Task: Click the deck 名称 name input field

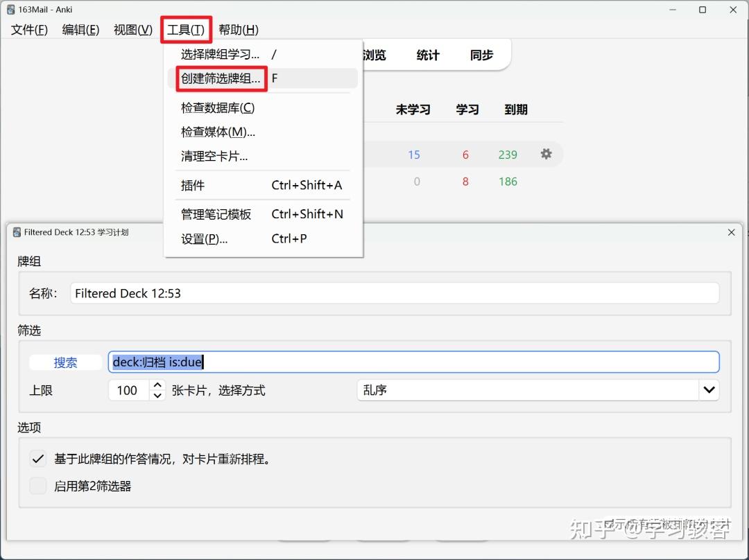Action: coord(395,293)
